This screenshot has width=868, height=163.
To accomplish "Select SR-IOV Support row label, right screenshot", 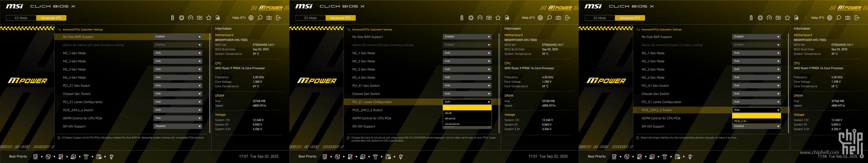I will click(653, 126).
